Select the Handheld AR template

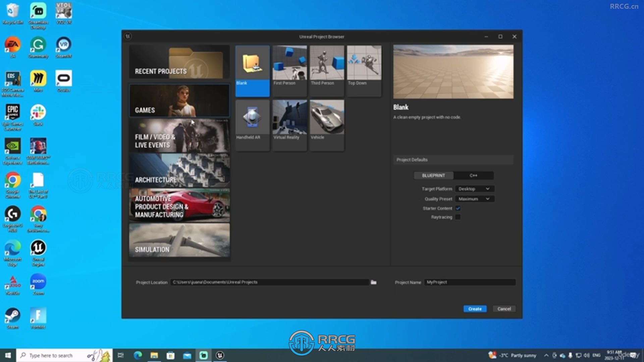point(252,125)
